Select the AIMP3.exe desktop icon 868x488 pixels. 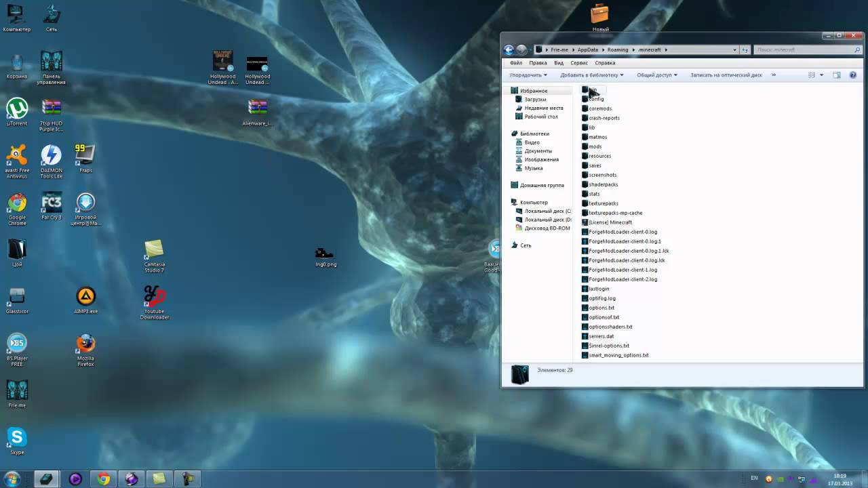(x=85, y=300)
